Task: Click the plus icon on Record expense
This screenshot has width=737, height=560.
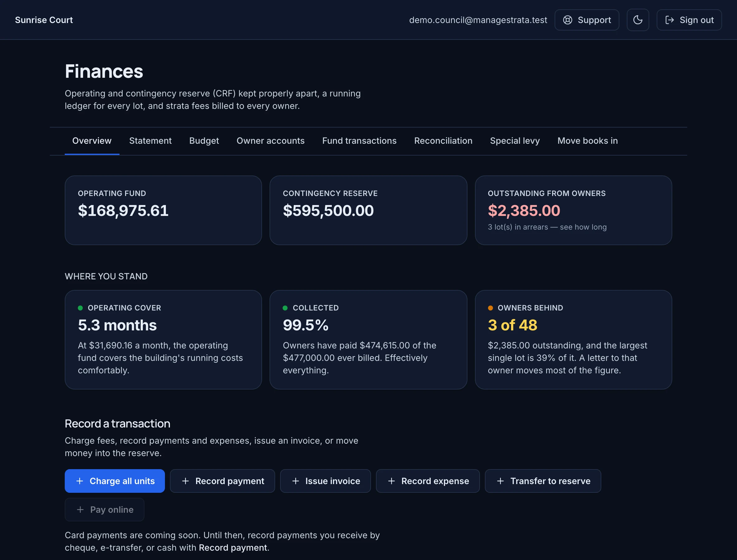Action: pos(392,481)
